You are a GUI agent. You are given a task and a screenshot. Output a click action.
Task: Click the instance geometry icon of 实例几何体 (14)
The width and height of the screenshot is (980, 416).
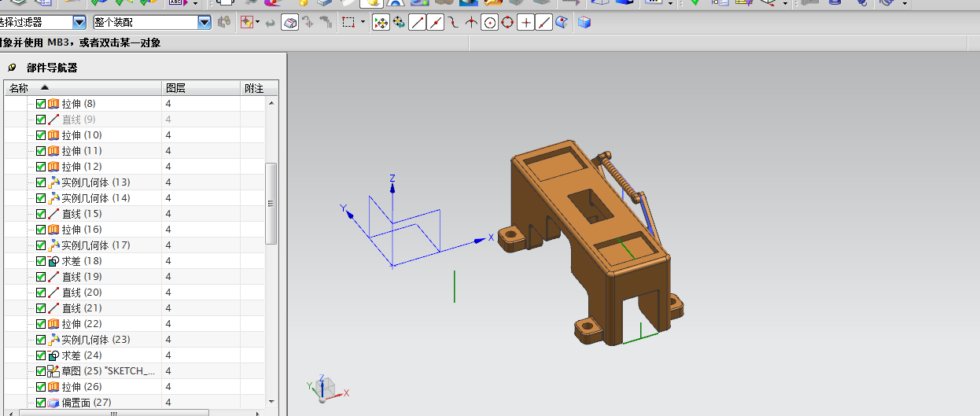[54, 198]
